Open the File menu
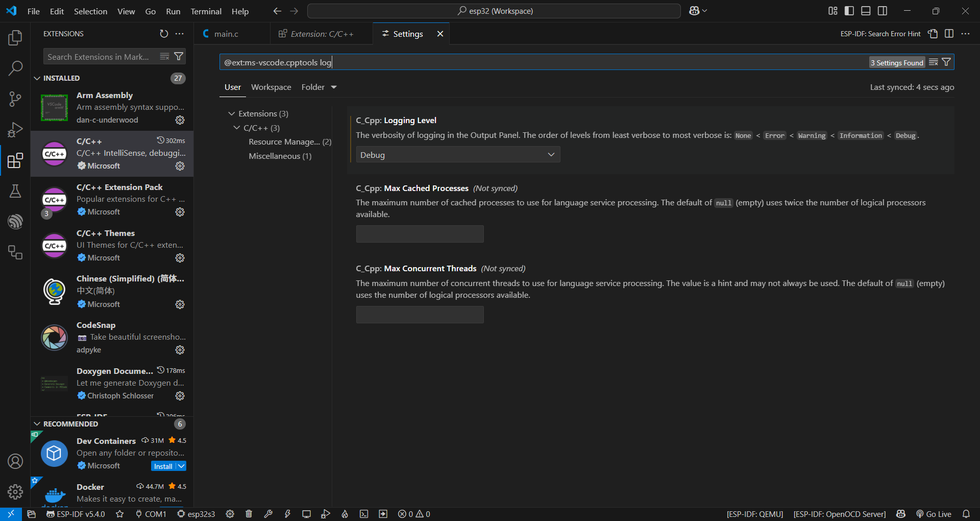This screenshot has width=980, height=521. click(x=34, y=11)
